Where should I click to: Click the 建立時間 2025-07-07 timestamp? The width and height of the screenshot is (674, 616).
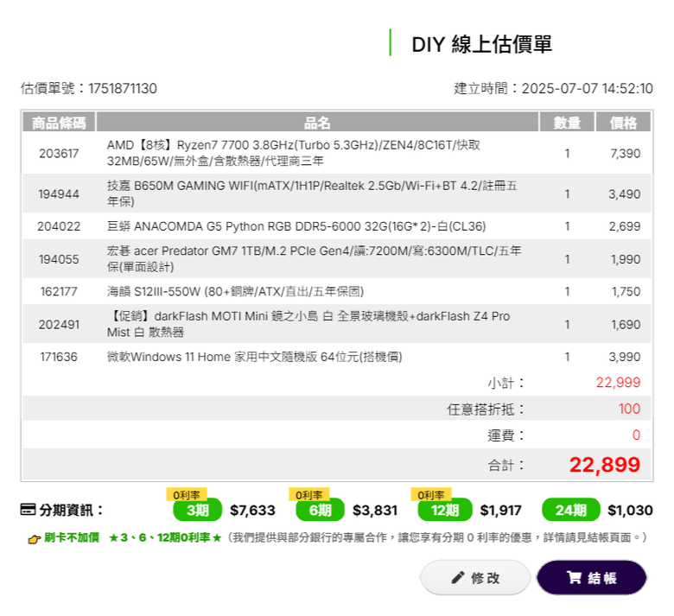[x=553, y=88]
